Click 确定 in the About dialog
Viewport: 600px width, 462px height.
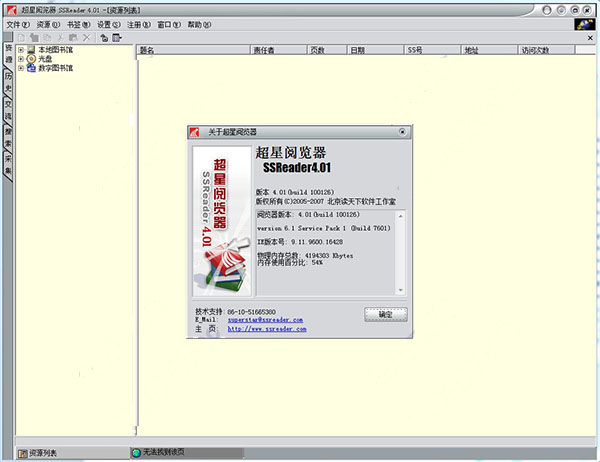click(385, 315)
